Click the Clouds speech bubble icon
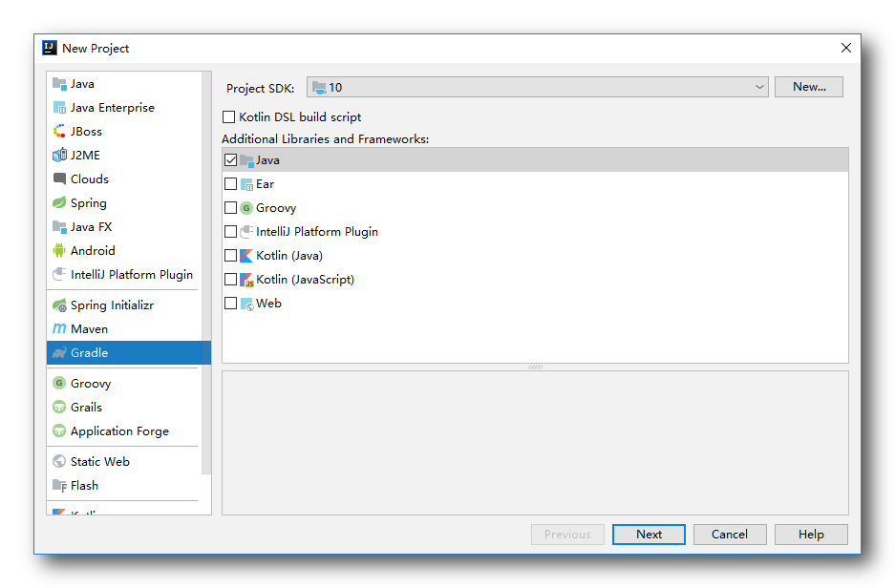This screenshot has width=895, height=588. pos(59,179)
